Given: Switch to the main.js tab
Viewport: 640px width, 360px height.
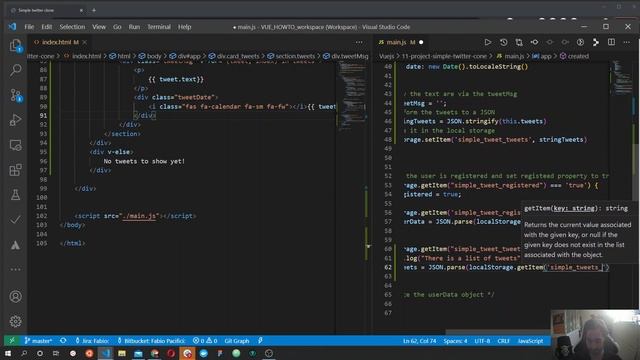Looking at the screenshot, I should tap(396, 42).
